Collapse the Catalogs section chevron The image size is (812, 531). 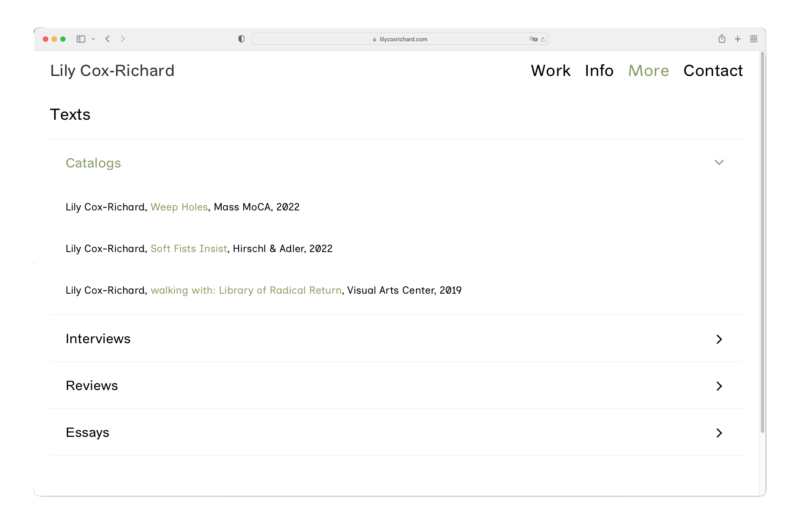[719, 162]
